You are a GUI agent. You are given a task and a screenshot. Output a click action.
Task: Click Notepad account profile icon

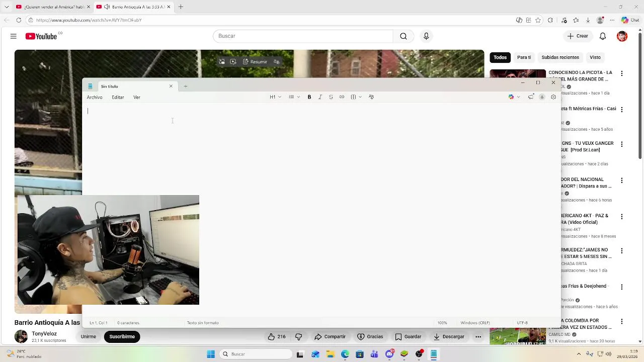click(x=542, y=97)
